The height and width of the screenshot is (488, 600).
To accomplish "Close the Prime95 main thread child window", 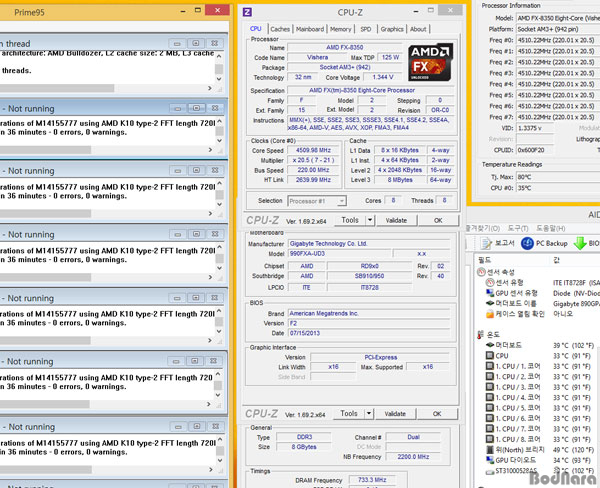I will point(214,44).
